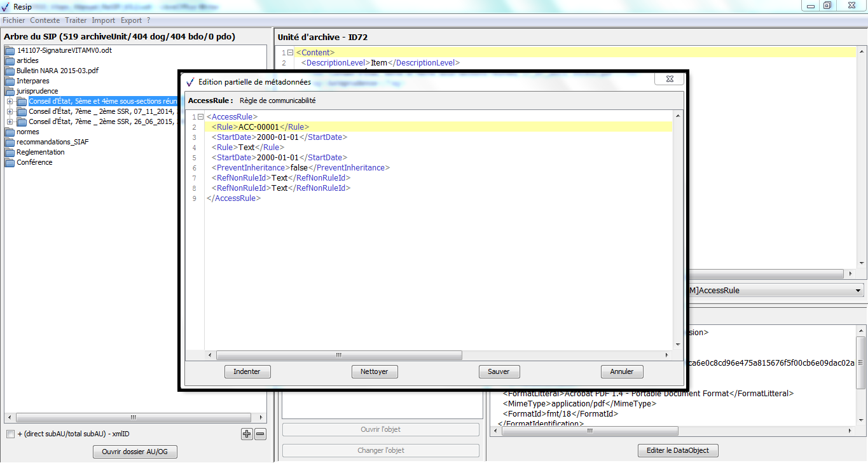Screen dimensions: 868x463
Task: Open the AccessRule metadata dropdown
Action: coord(858,291)
